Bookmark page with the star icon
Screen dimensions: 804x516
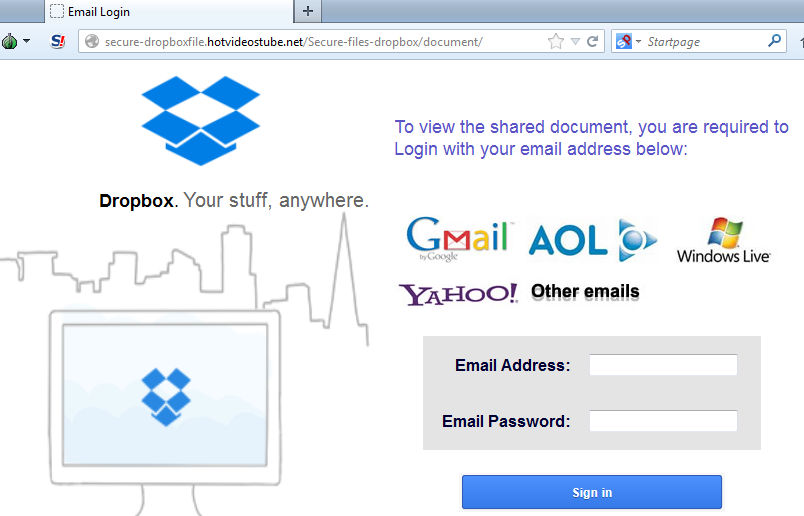(556, 42)
